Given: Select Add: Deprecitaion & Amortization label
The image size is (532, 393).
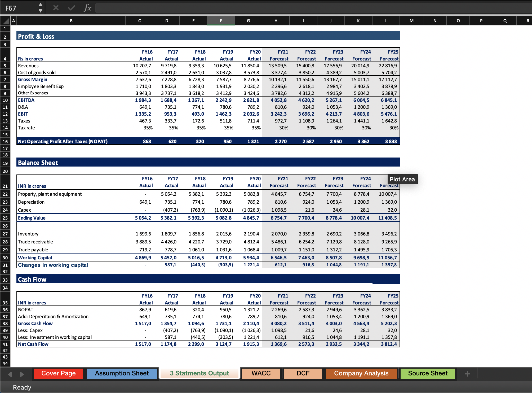Looking at the screenshot, I should point(53,317).
